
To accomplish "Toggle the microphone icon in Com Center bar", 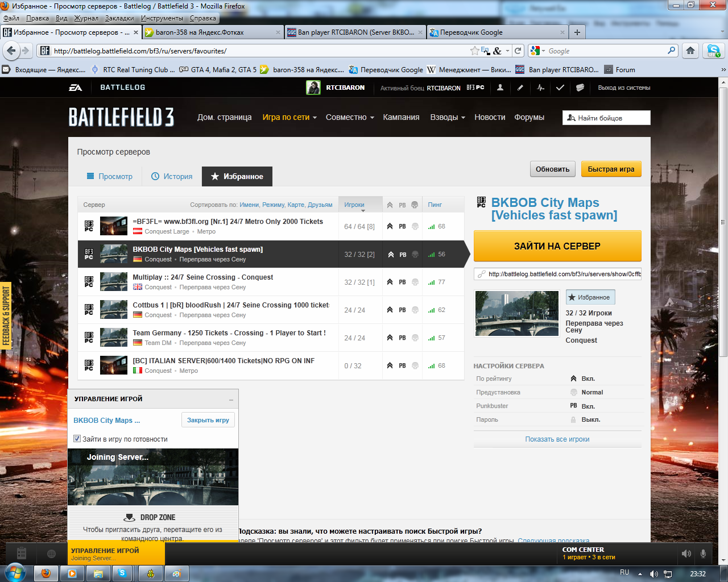I will [x=704, y=554].
